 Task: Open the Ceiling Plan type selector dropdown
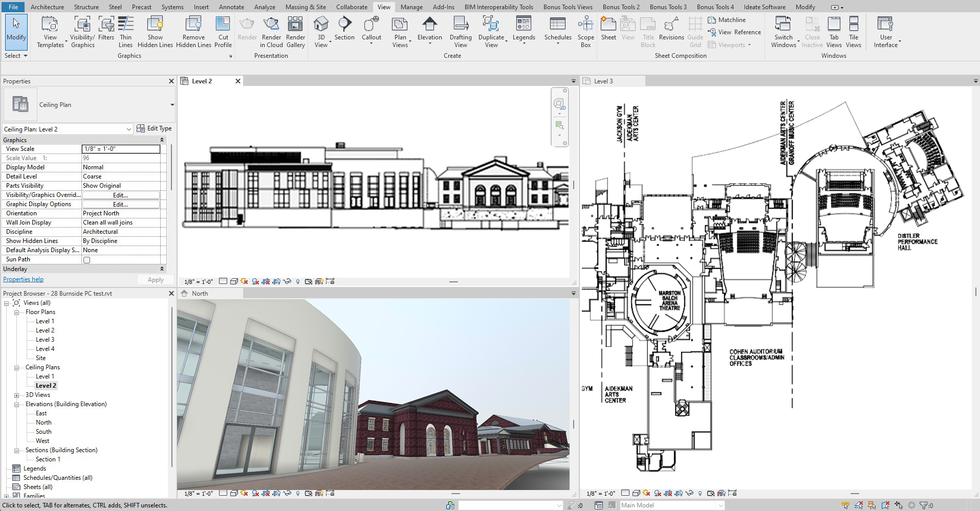click(x=172, y=105)
